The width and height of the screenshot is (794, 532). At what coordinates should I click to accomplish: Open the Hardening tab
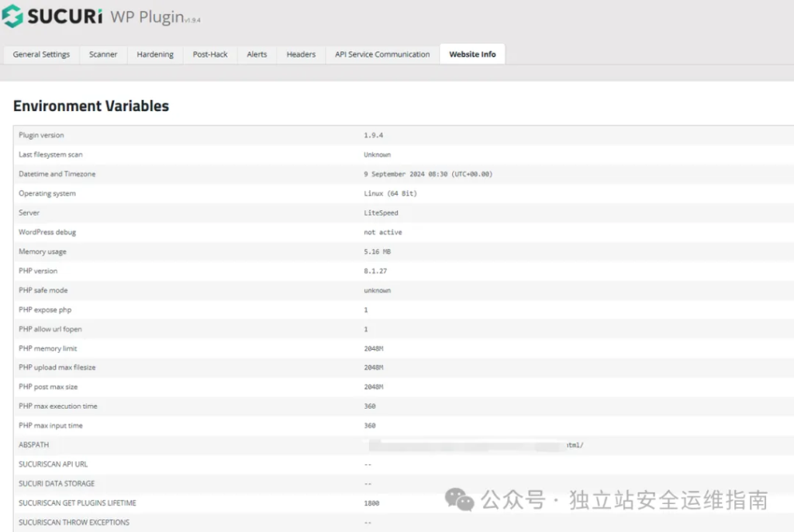[x=155, y=54]
